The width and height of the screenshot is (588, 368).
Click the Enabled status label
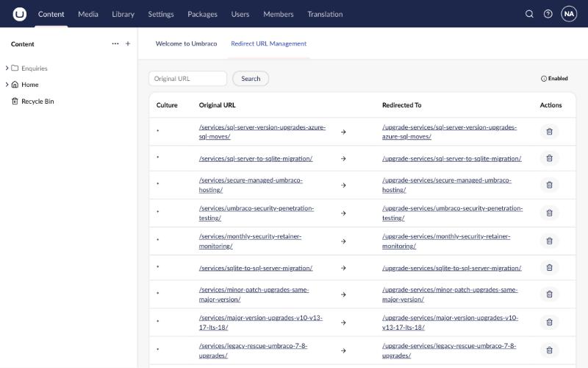pyautogui.click(x=558, y=79)
